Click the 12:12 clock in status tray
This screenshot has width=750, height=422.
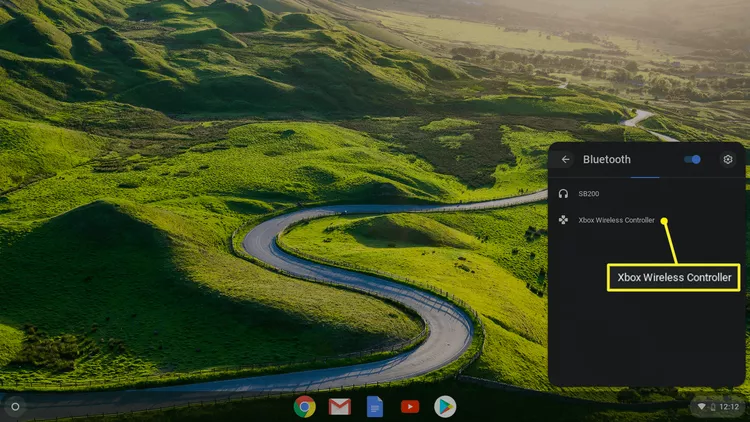tap(729, 407)
